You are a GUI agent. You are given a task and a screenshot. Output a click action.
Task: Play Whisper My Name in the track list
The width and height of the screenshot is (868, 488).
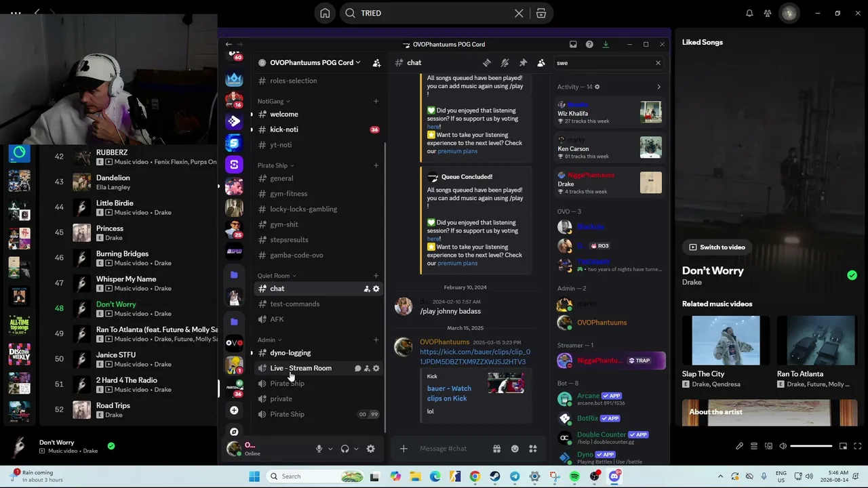(x=82, y=283)
